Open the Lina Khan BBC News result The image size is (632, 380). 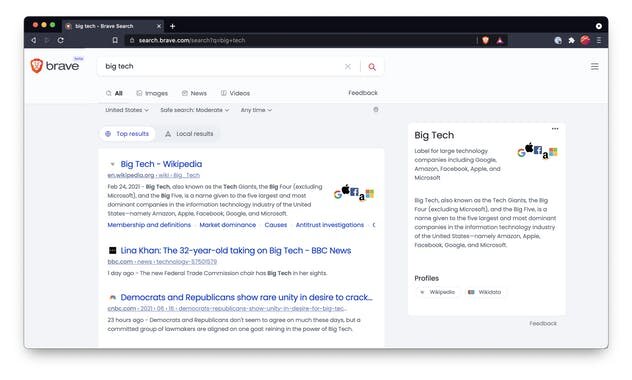coord(236,251)
